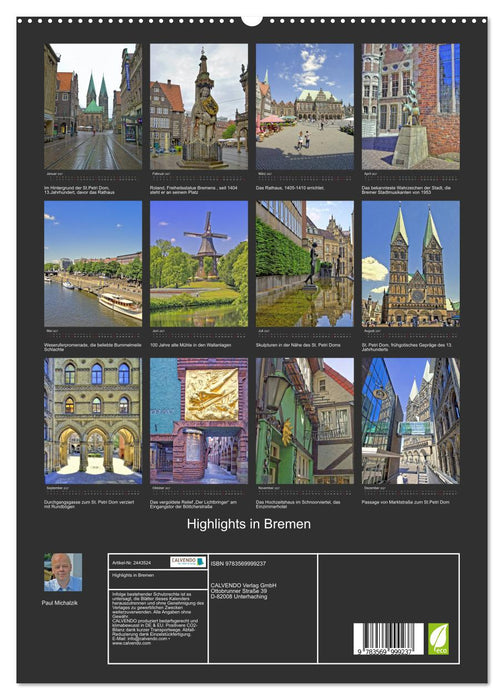Image resolution: width=504 pixels, height=700 pixels.
Task: Click caption 'Das Hochzeitshaus im Schnoorviertel'
Action: point(298,504)
